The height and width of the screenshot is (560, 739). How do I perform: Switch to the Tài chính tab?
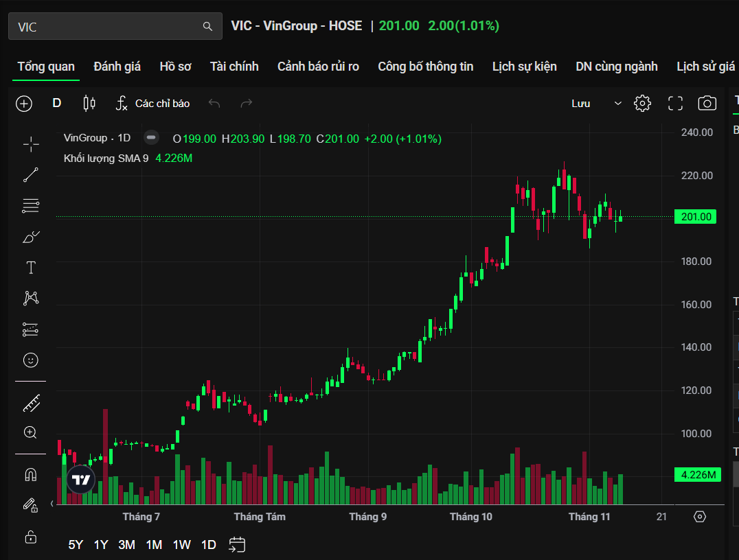coord(234,67)
